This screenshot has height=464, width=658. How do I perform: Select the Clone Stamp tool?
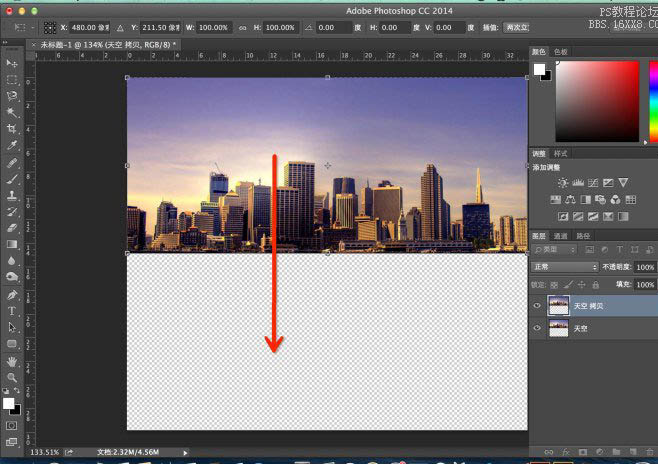click(x=12, y=195)
